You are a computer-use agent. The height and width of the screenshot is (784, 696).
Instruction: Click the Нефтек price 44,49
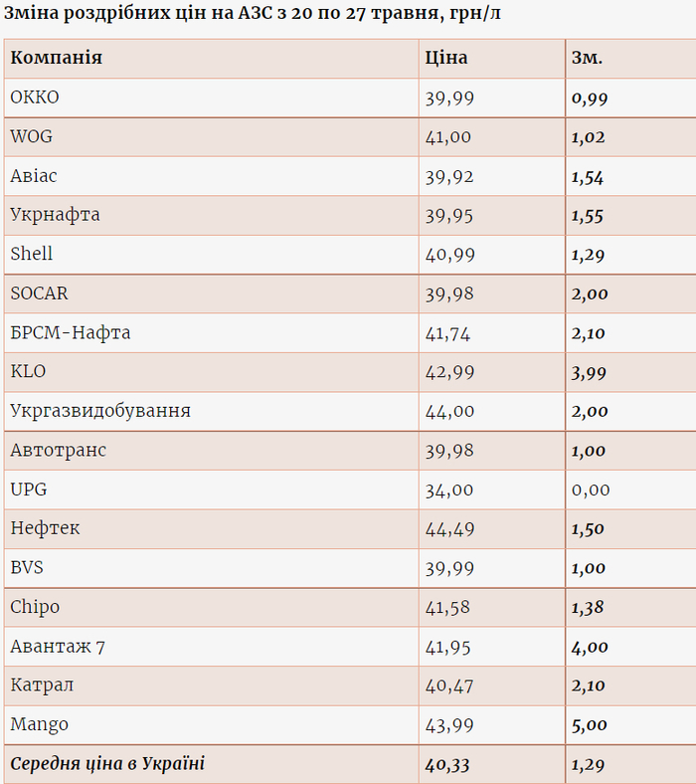(x=448, y=528)
